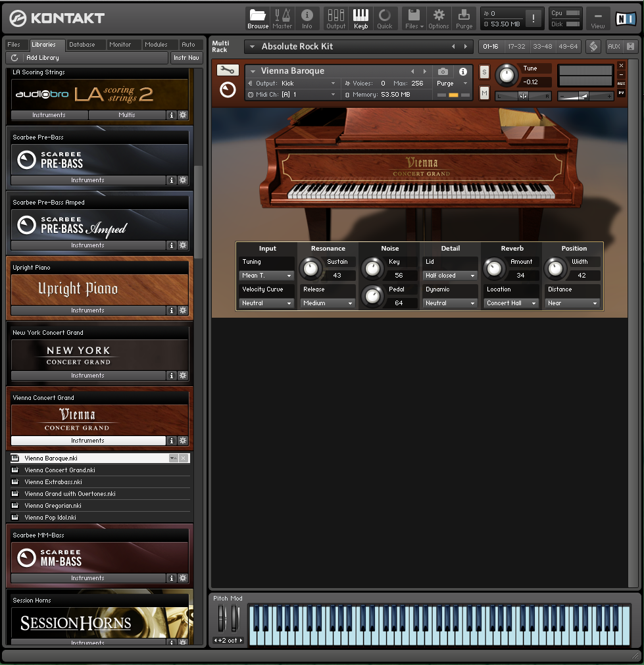Adjust the Reverb Amount knob

click(x=494, y=268)
